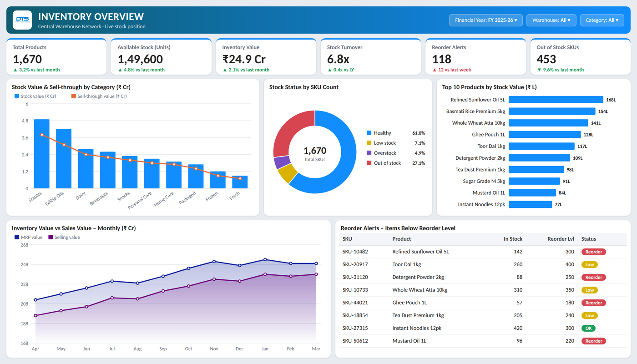Toggle the Low stock legend swatch
The width and height of the screenshot is (637, 364).
point(369,143)
